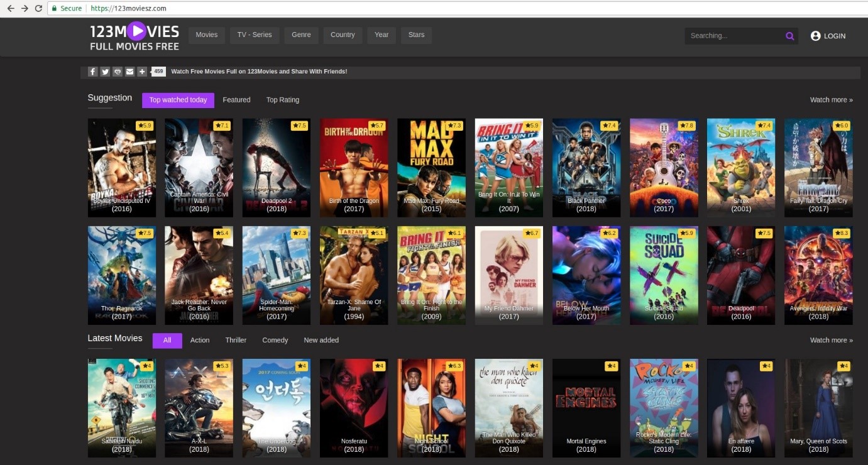Open the Spider-Man: Homecoming poster
This screenshot has height=465, width=868.
pos(277,276)
